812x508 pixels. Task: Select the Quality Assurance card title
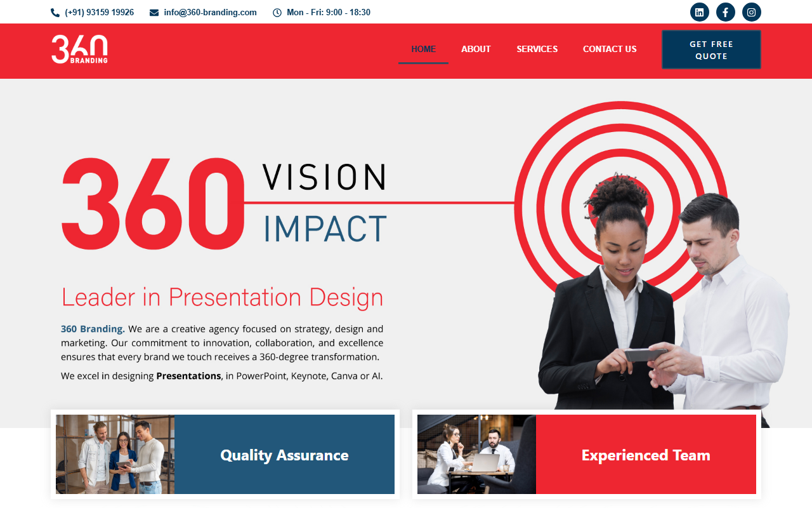click(284, 455)
